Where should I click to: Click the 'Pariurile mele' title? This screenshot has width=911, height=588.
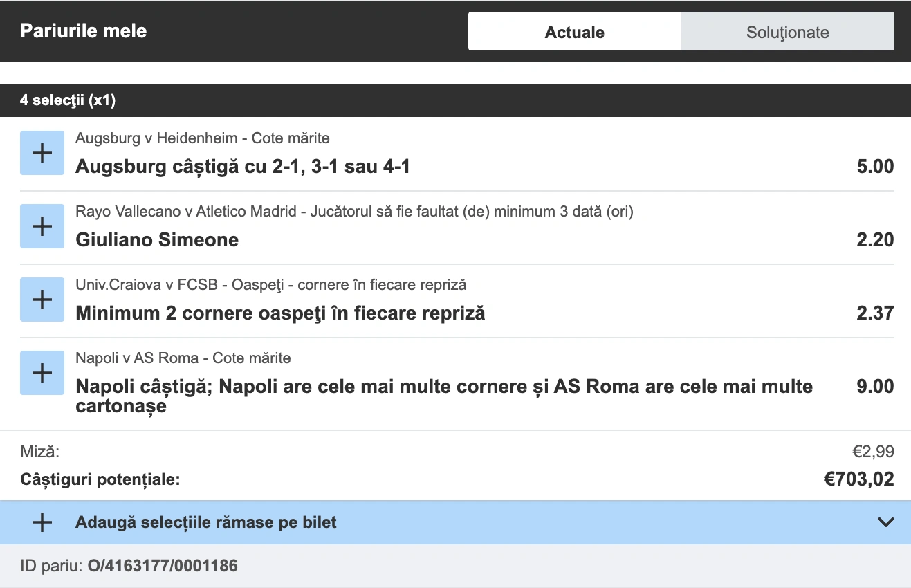click(83, 30)
